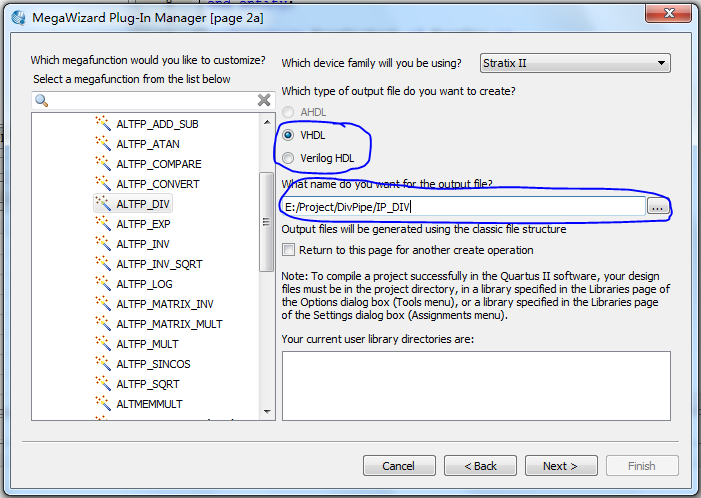Viewport: 701px width, 498px height.
Task: Select Verilog HDL output file type
Action: click(x=288, y=158)
